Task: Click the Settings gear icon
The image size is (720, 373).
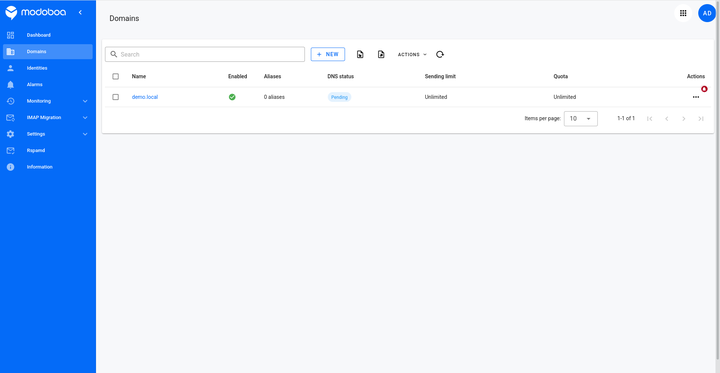Action: coord(11,134)
